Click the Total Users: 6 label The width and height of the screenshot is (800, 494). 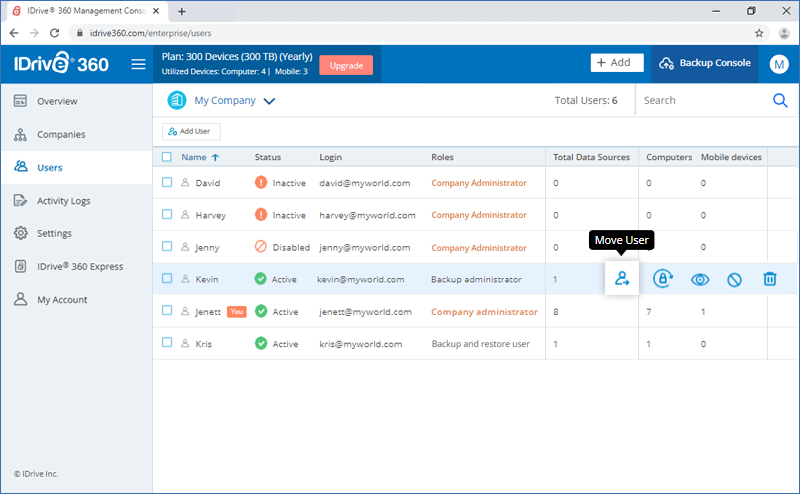tap(586, 101)
